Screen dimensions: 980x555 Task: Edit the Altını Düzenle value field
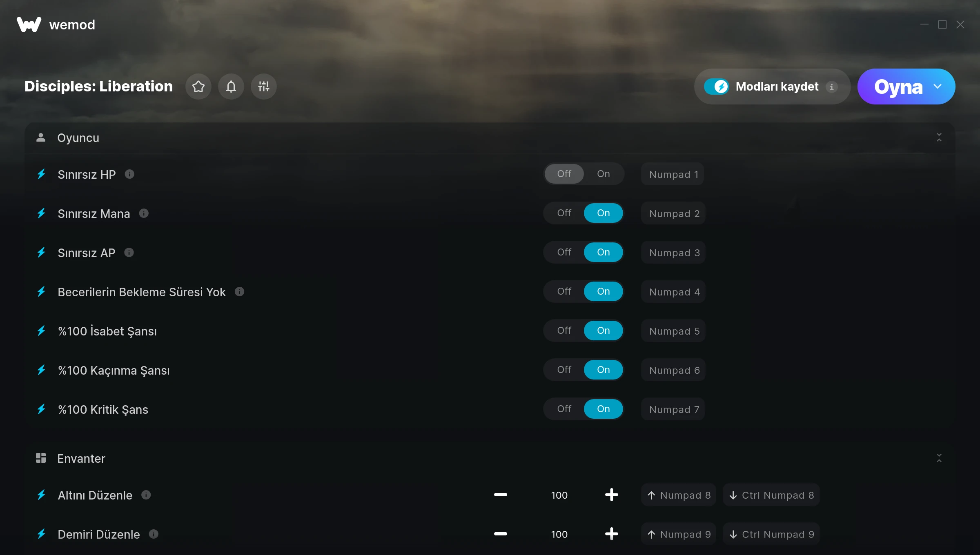point(559,495)
